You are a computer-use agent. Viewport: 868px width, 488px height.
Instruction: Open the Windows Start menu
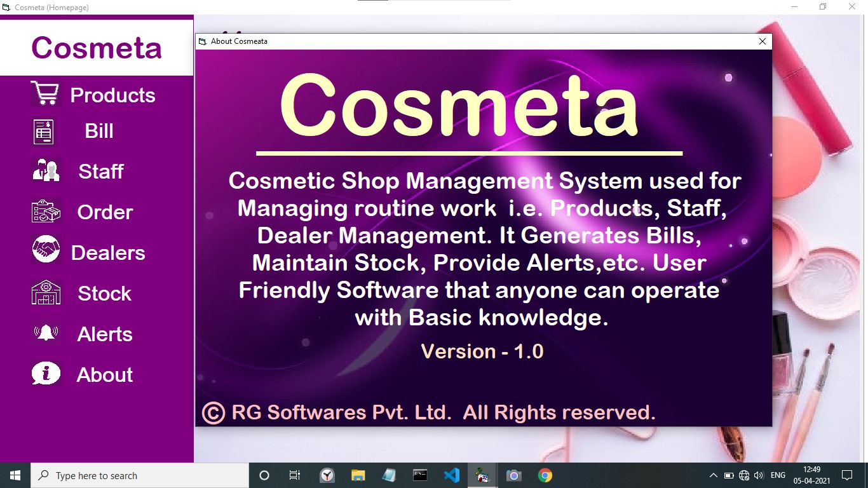(x=14, y=475)
